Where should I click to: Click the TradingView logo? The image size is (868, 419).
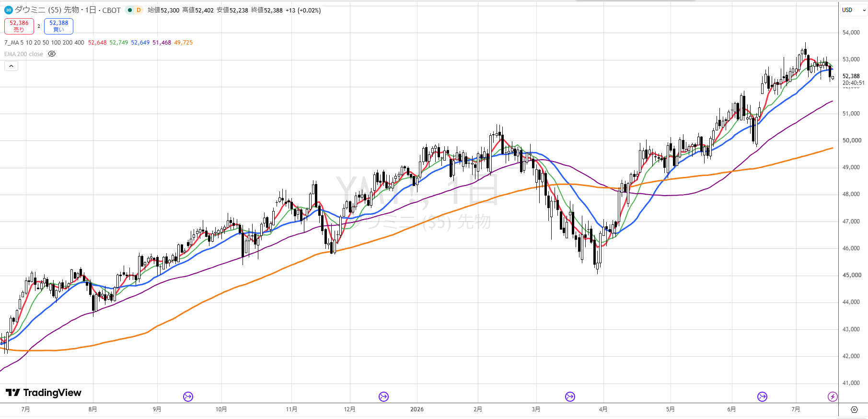(x=44, y=393)
